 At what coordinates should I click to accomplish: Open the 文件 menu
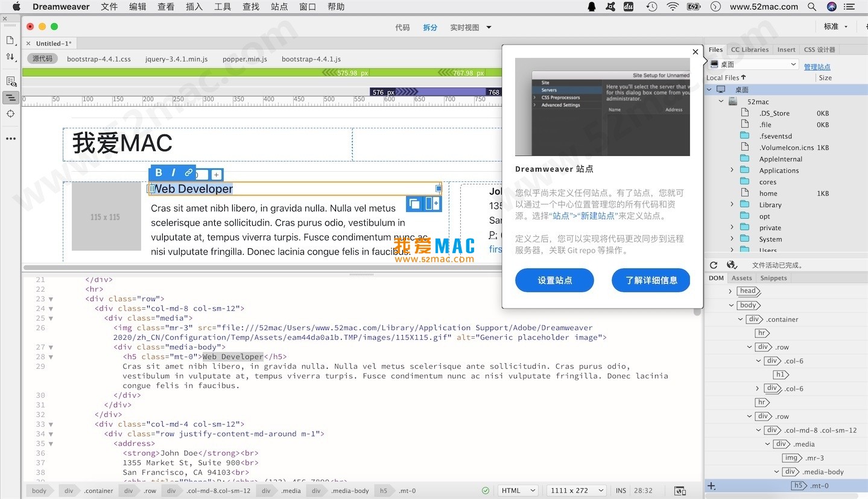109,7
